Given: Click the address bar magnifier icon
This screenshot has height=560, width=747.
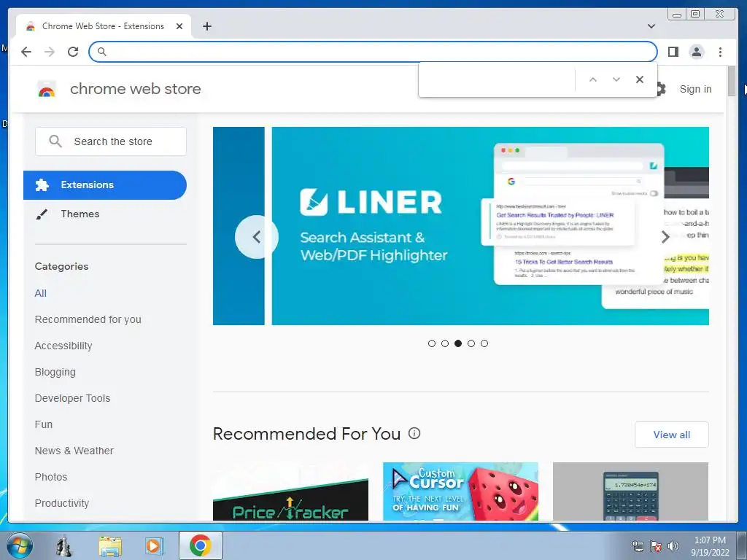Looking at the screenshot, I should (x=101, y=52).
